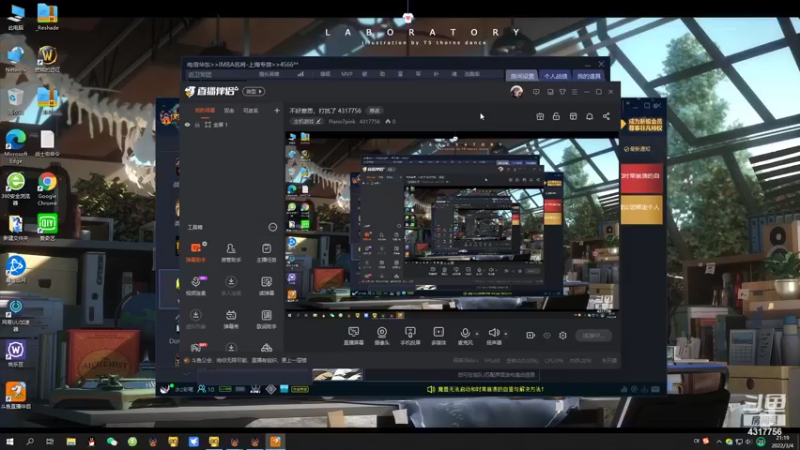
Task: Toggle visibility eye for 全屏 1 source
Action: pyautogui.click(x=187, y=124)
